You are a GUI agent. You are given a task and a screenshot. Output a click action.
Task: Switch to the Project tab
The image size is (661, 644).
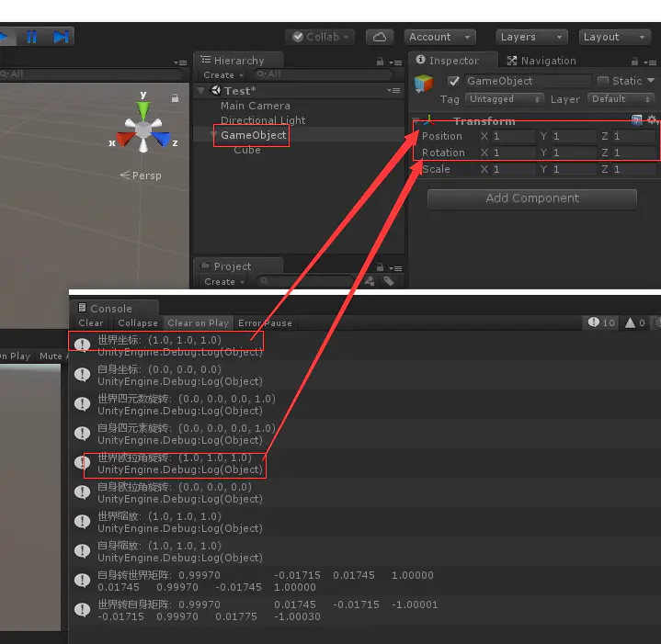click(x=238, y=266)
